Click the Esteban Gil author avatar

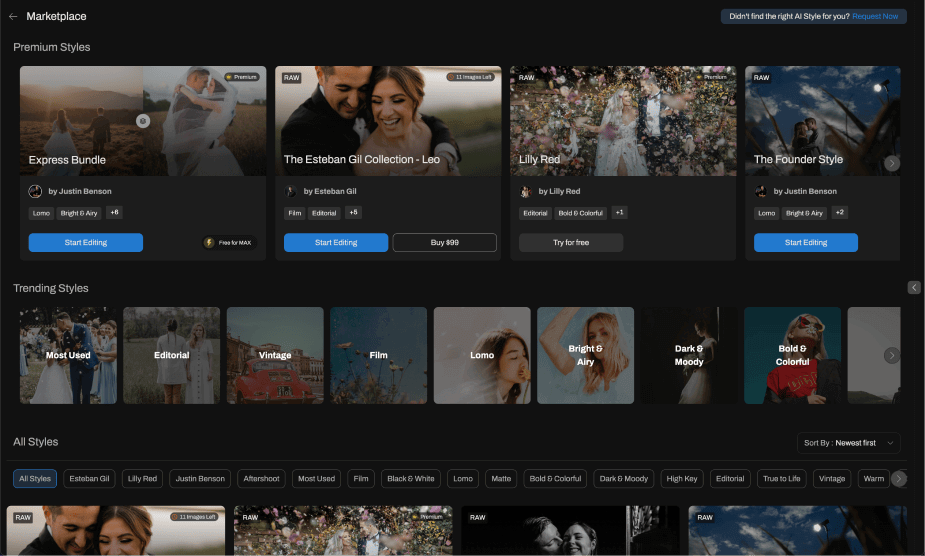coord(291,191)
